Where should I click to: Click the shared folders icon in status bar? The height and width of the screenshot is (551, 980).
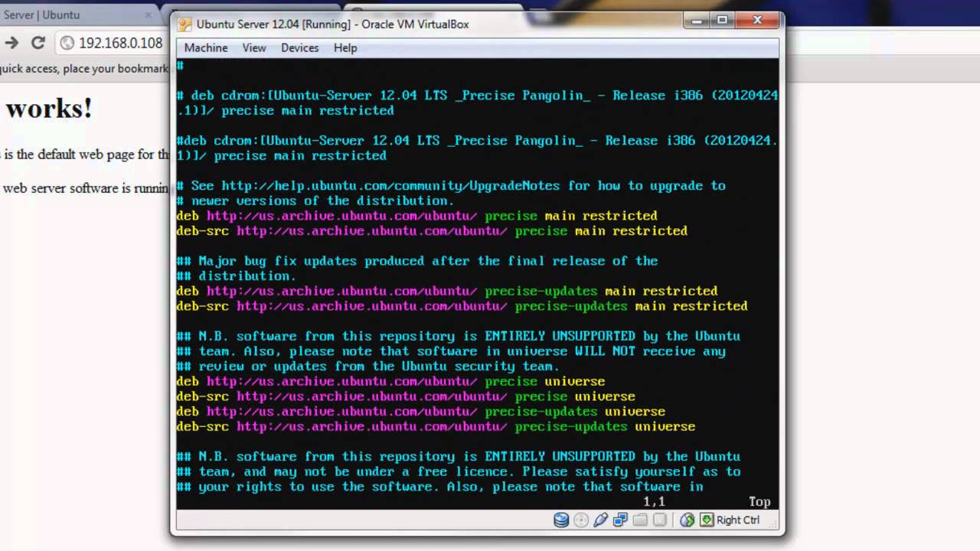(x=640, y=520)
